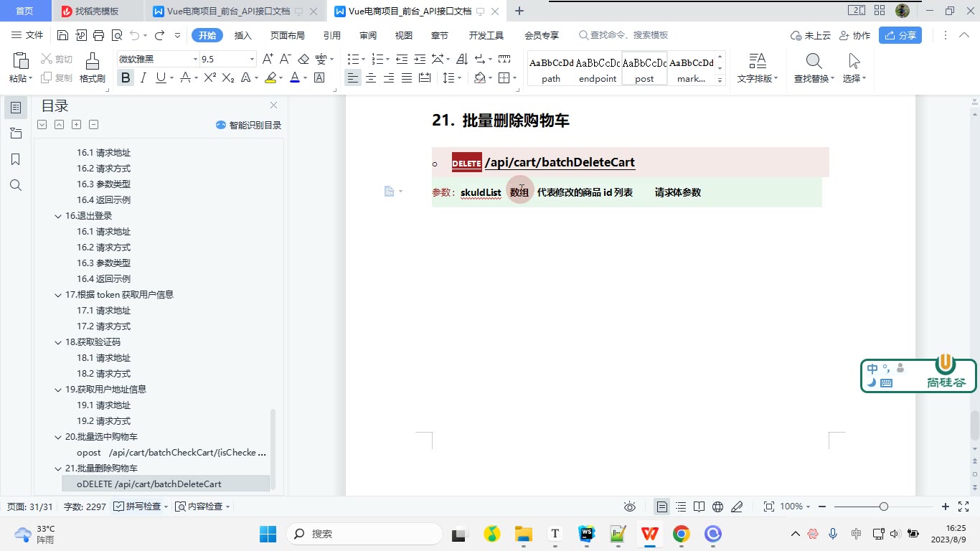Apply character border icon
Image resolution: width=980 pixels, height=551 pixels.
click(319, 78)
